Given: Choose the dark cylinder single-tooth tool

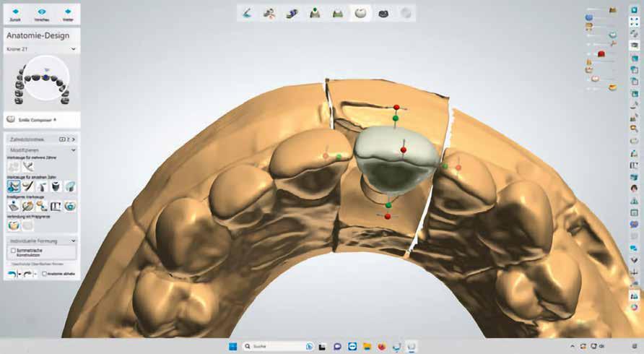Looking at the screenshot, I should (56, 186).
